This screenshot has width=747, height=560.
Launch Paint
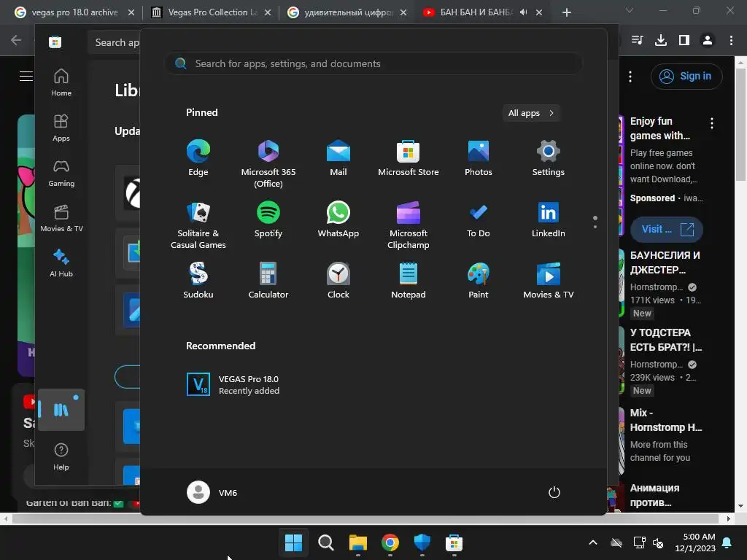pos(479,281)
